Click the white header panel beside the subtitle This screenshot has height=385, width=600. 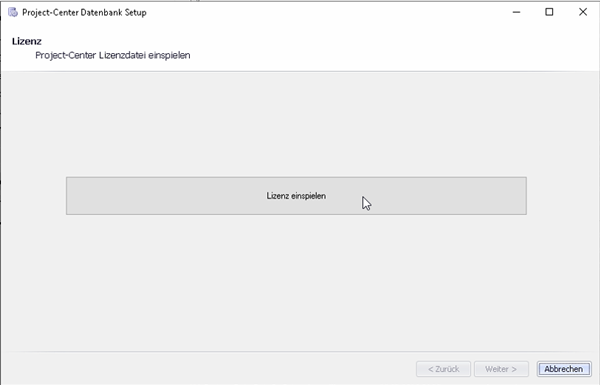[383, 50]
